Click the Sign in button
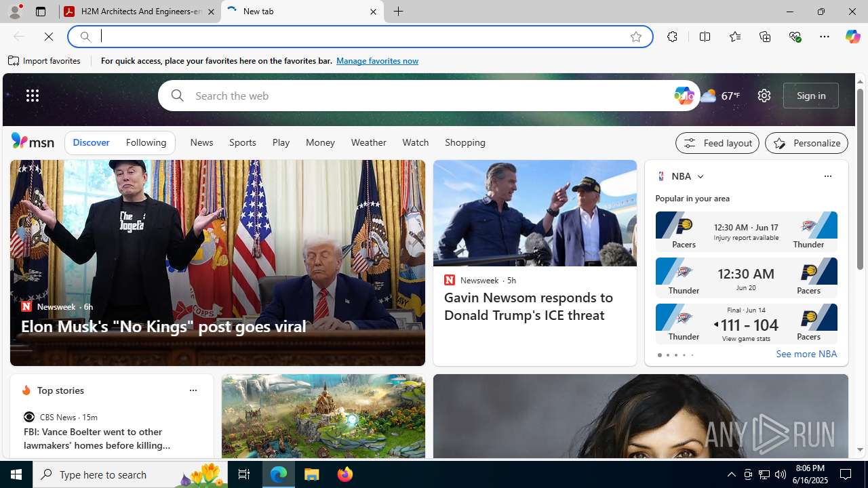This screenshot has width=868, height=488. point(811,96)
